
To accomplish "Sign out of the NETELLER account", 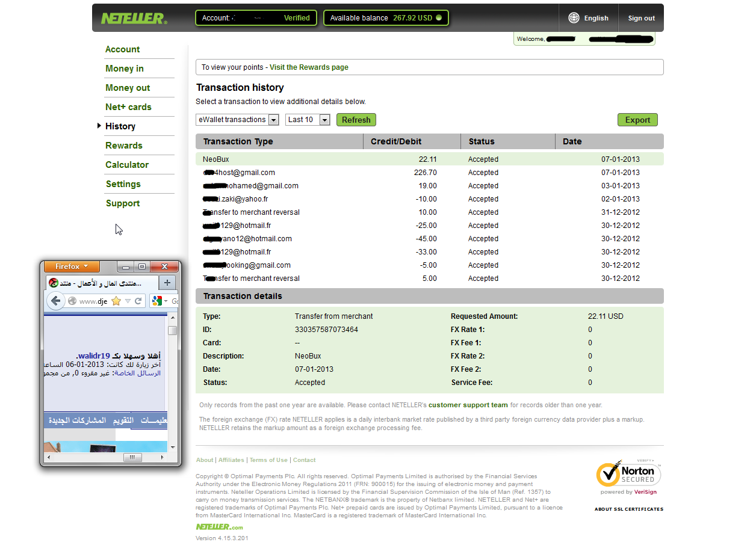I will [642, 18].
